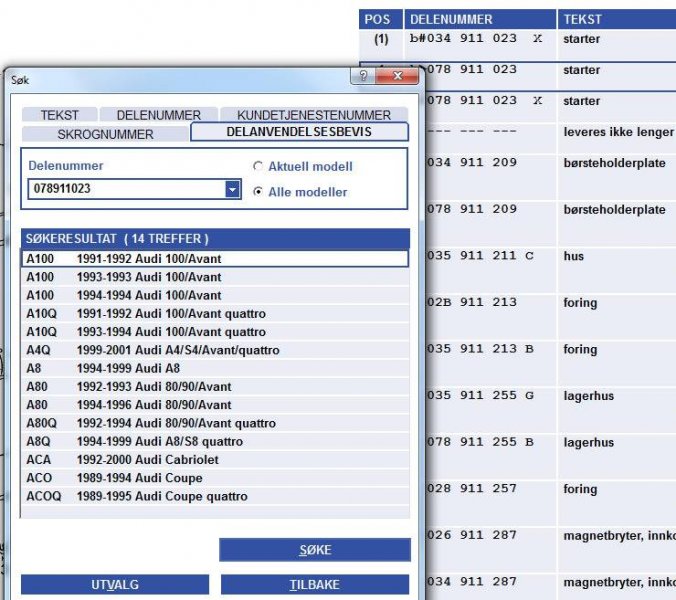Select the Alle modeller radio option
This screenshot has height=600, width=676.
(x=258, y=192)
